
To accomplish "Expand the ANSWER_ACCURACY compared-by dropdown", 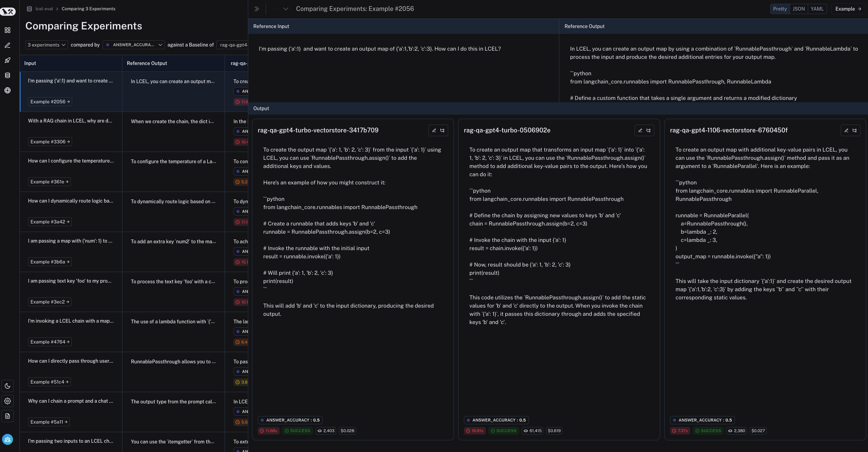I will [134, 45].
